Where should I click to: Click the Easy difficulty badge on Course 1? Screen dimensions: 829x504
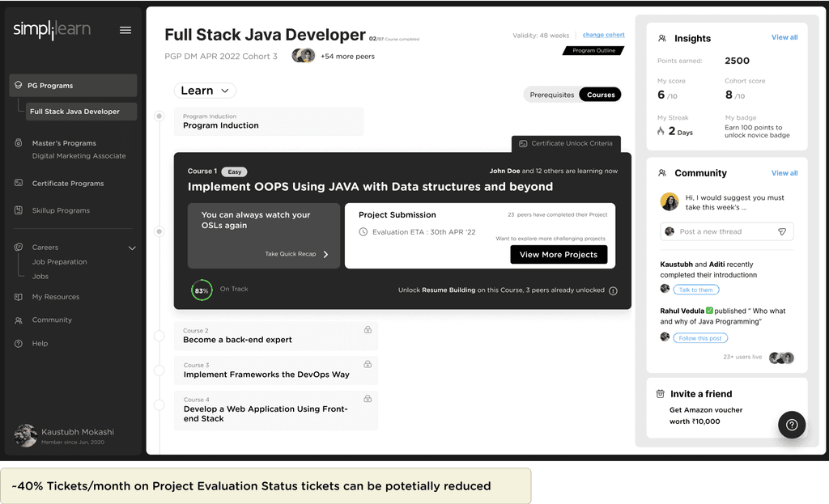234,172
